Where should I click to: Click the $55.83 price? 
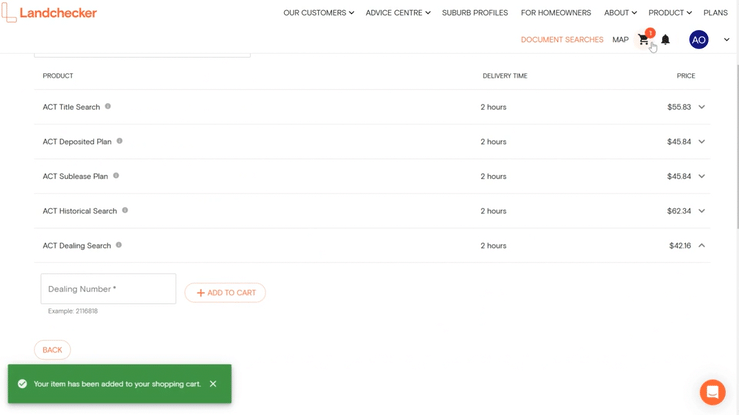679,107
